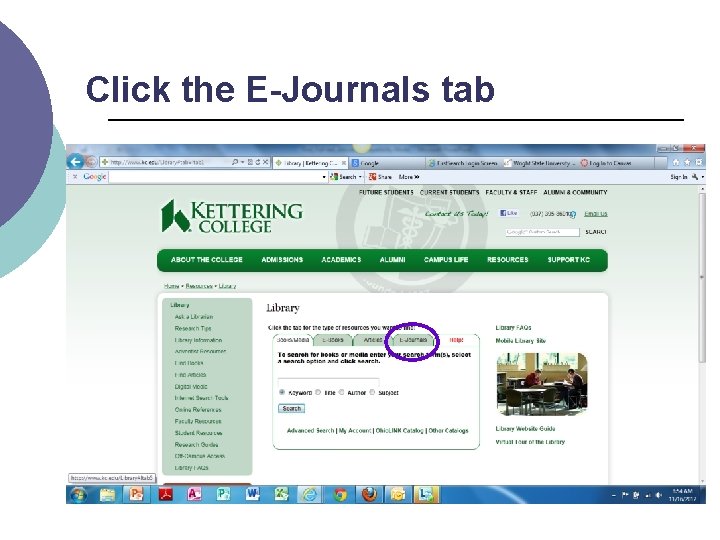Switch to the Google browser tab

[387, 163]
